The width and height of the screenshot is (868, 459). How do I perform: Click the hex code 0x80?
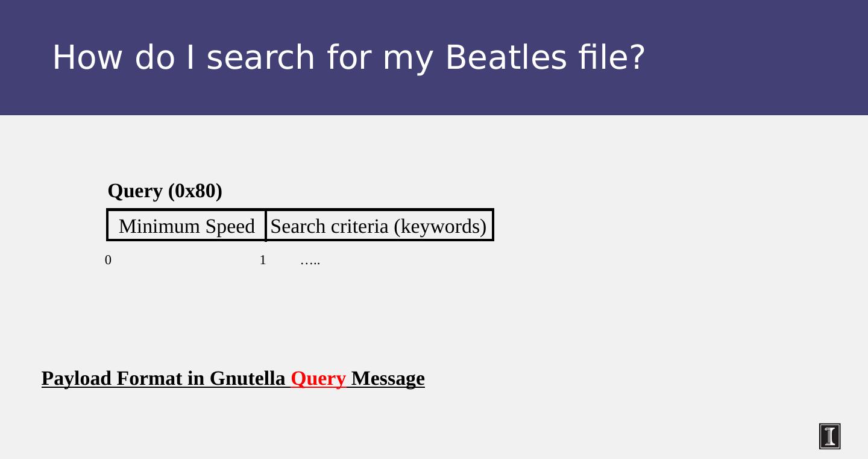(x=195, y=191)
